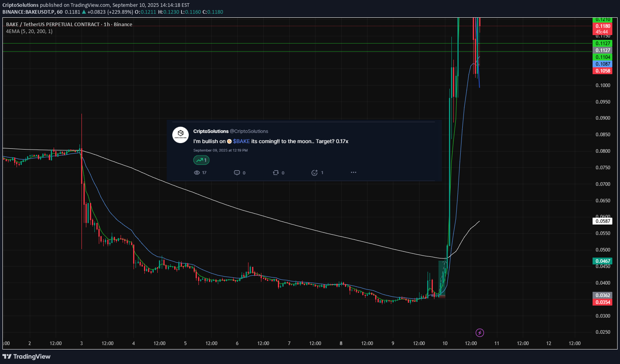This screenshot has height=364, width=620.
Task: Click the +0.0823 (+229.89%) change value
Action: coord(110,12)
